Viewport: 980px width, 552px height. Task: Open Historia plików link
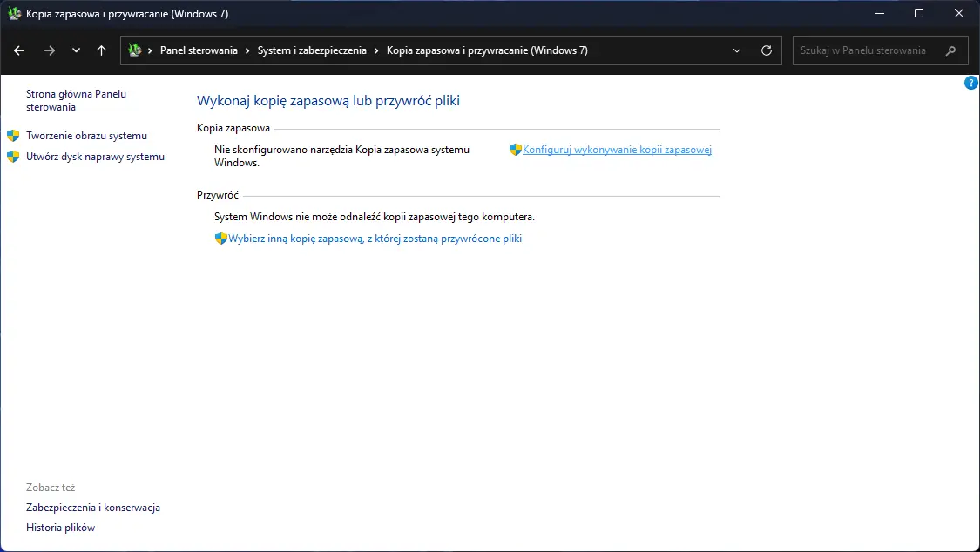[x=60, y=528]
